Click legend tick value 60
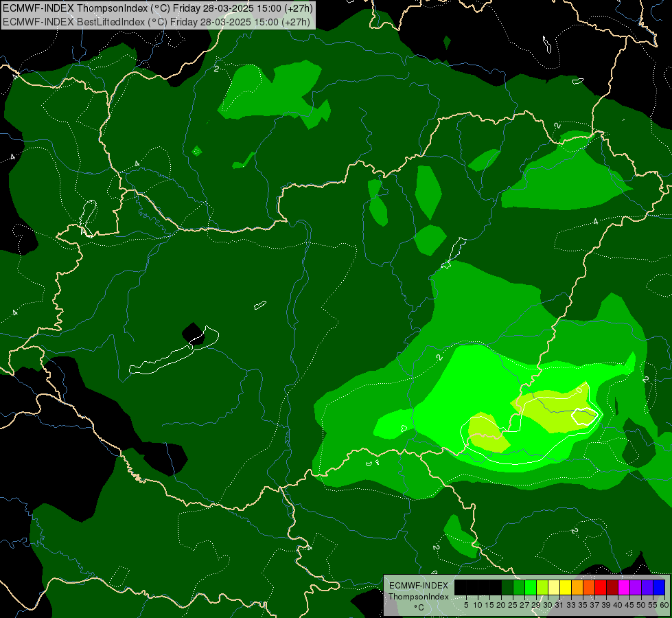 pyautogui.click(x=664, y=605)
